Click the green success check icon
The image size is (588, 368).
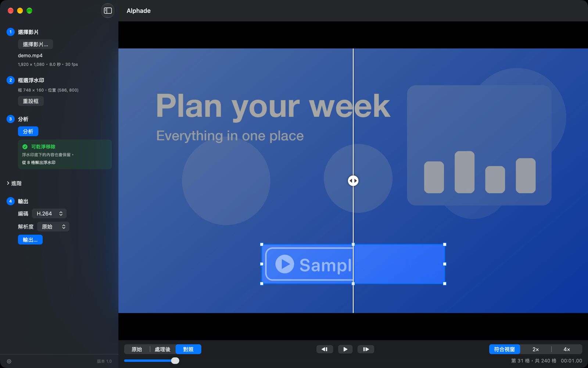pyautogui.click(x=25, y=146)
